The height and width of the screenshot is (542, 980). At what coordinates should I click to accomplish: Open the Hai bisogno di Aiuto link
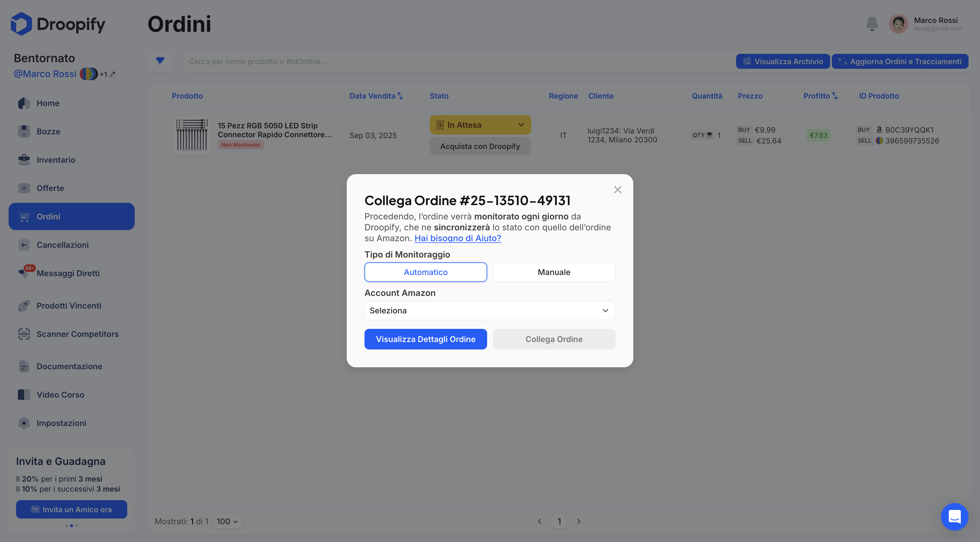(458, 238)
